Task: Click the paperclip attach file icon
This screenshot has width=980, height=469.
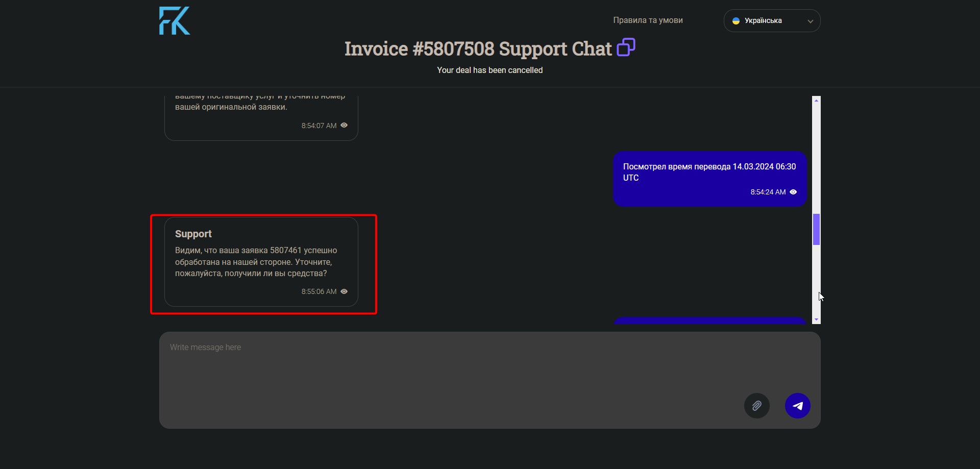Action: tap(756, 406)
